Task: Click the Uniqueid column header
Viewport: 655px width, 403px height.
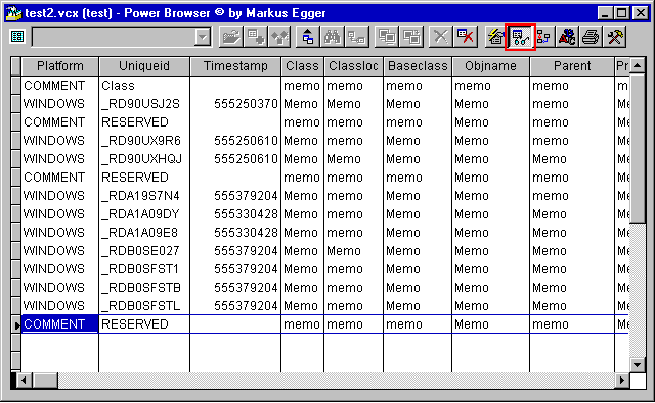Action: [x=144, y=66]
